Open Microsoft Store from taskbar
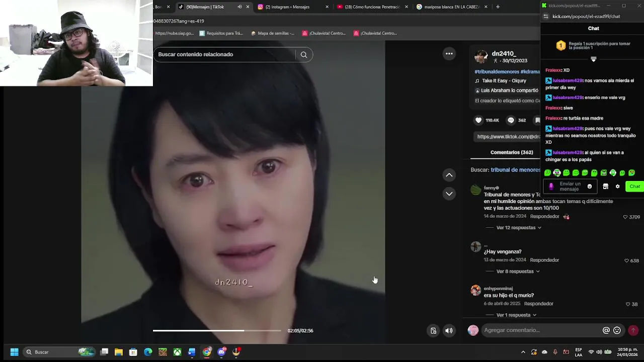This screenshot has height=362, width=644. (133, 352)
